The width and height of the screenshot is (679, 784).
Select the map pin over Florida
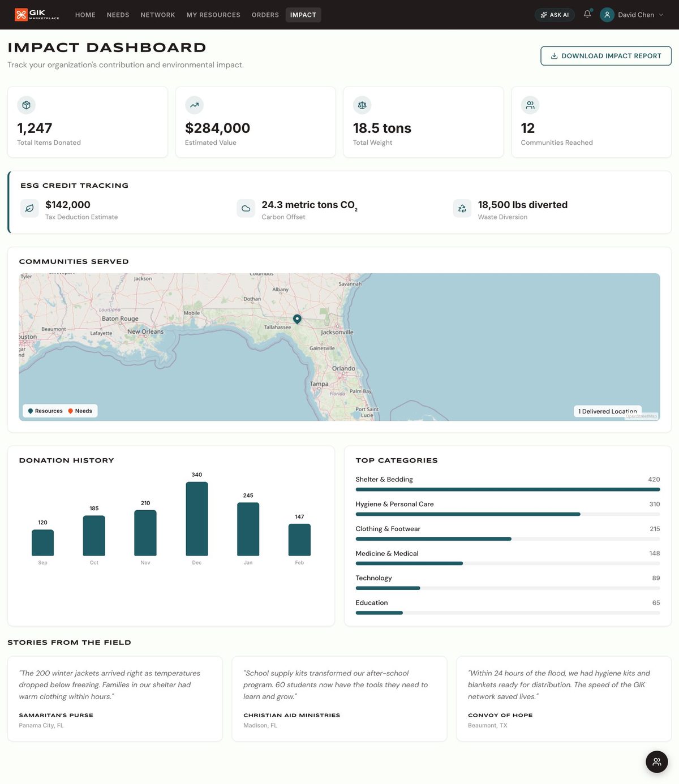click(298, 319)
